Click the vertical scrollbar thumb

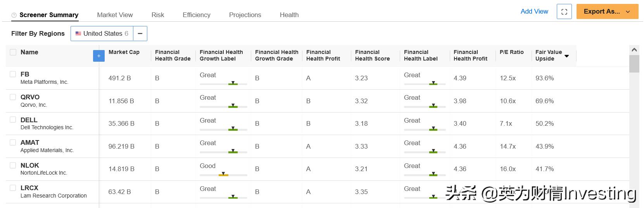634,64
